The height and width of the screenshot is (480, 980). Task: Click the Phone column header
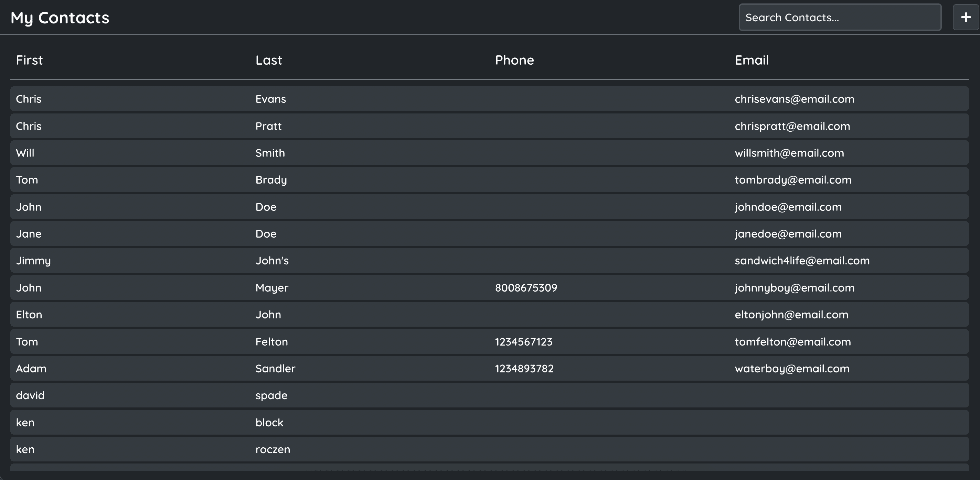coord(514,60)
